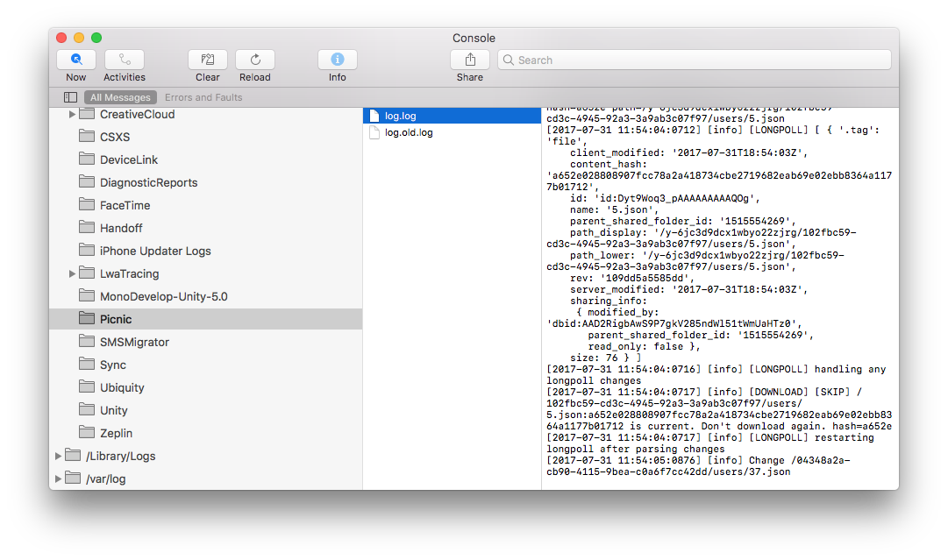Select the log.log file entry
The height and width of the screenshot is (560, 948).
click(399, 116)
